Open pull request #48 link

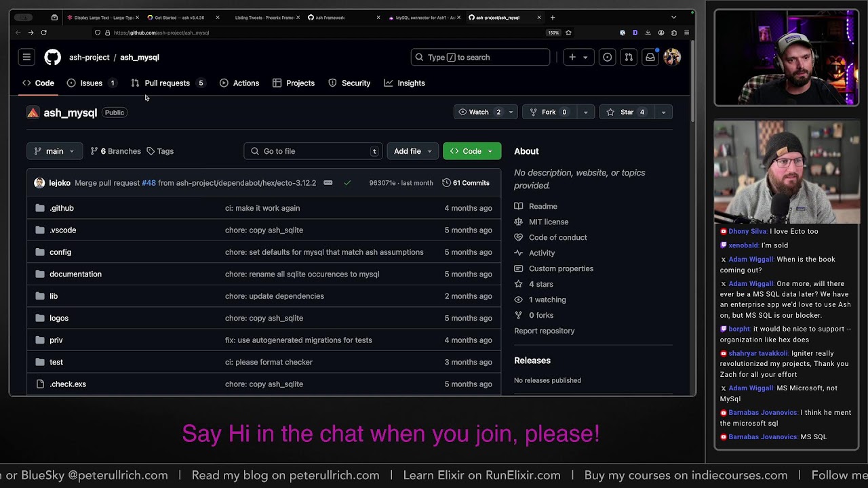pos(149,183)
